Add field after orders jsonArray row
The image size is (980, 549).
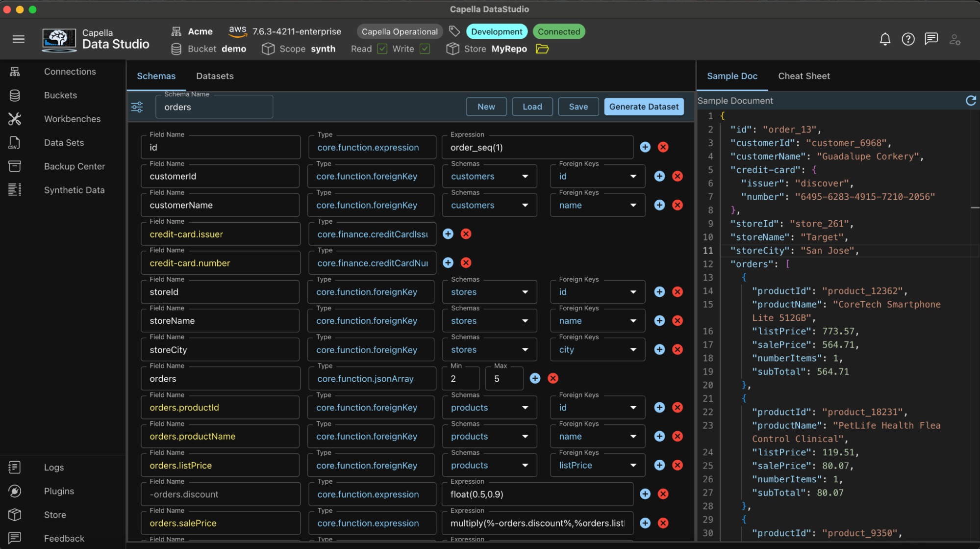(x=535, y=378)
